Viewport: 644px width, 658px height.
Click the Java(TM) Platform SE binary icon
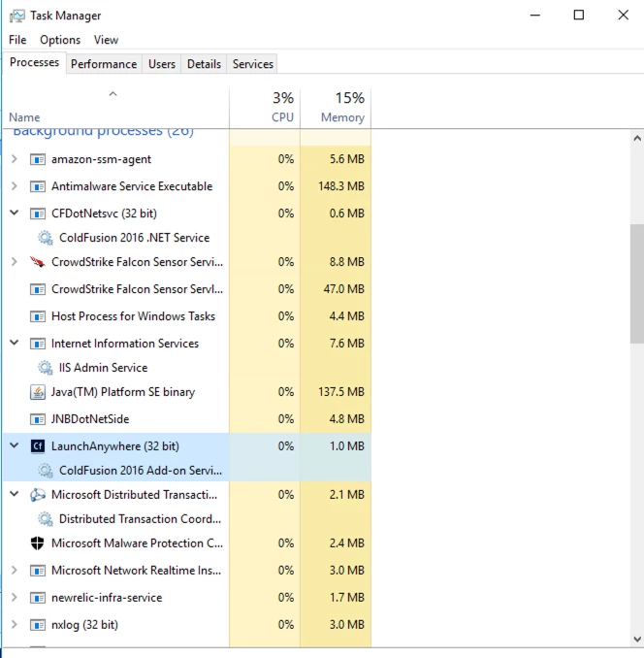point(38,392)
